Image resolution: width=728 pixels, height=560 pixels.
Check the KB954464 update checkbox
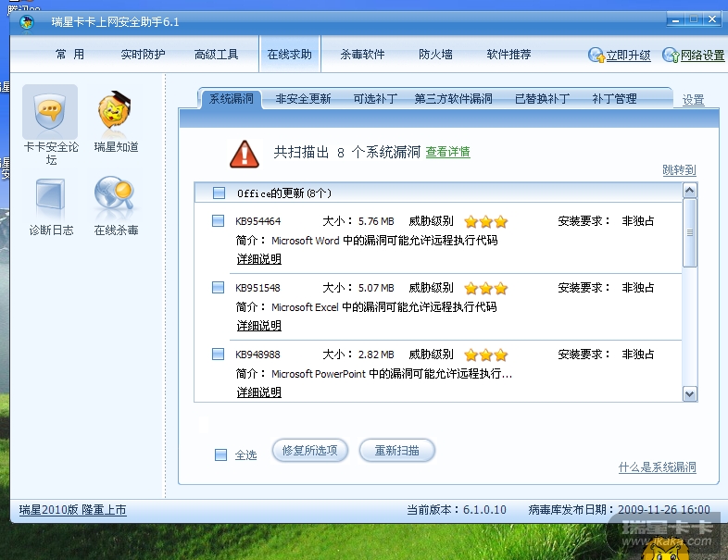pos(218,221)
